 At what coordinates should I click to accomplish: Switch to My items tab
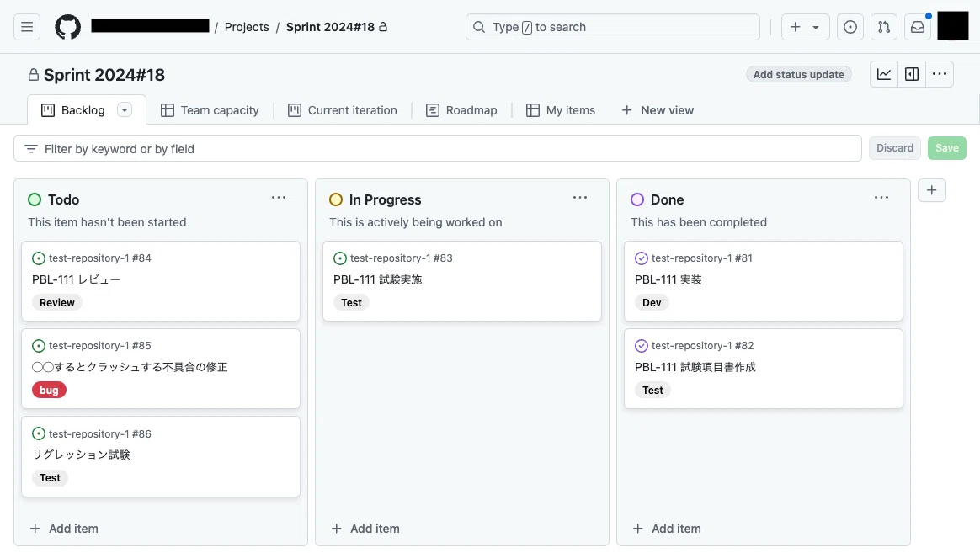coord(561,110)
